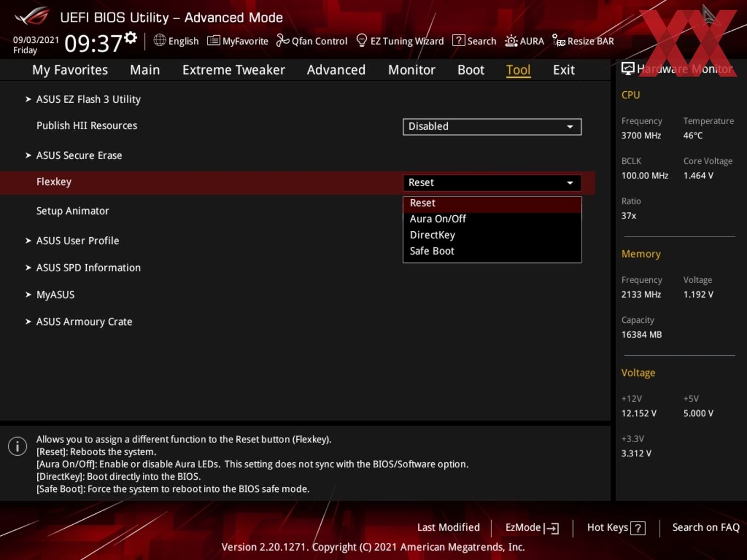This screenshot has height=560, width=747.
Task: Select Publish HII Resources label
Action: [x=87, y=126]
